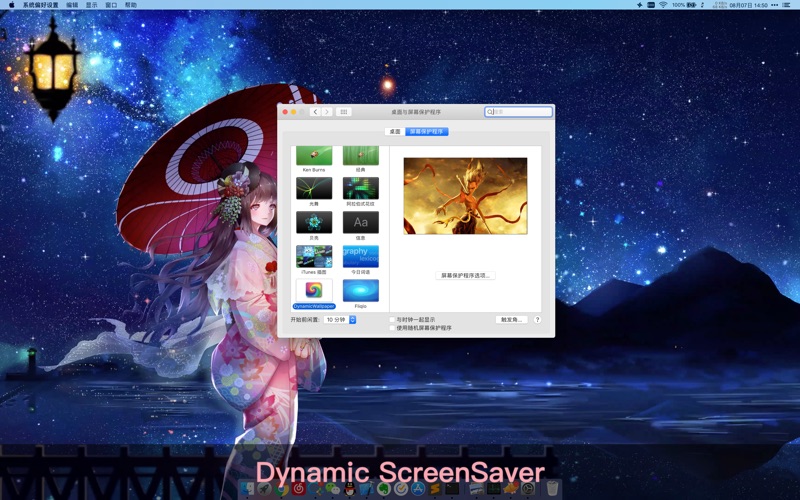Select the 贝壳 (Shell) screen saver thumbnail
800x500 pixels.
tap(314, 222)
